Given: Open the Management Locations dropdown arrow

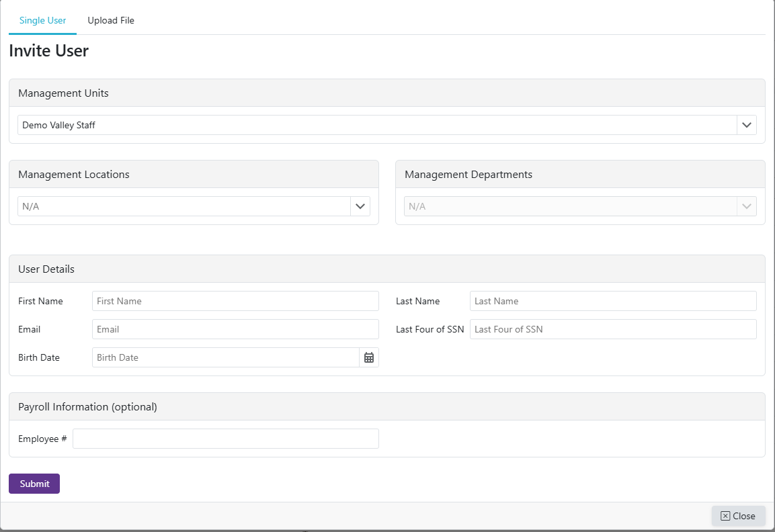Looking at the screenshot, I should [360, 206].
